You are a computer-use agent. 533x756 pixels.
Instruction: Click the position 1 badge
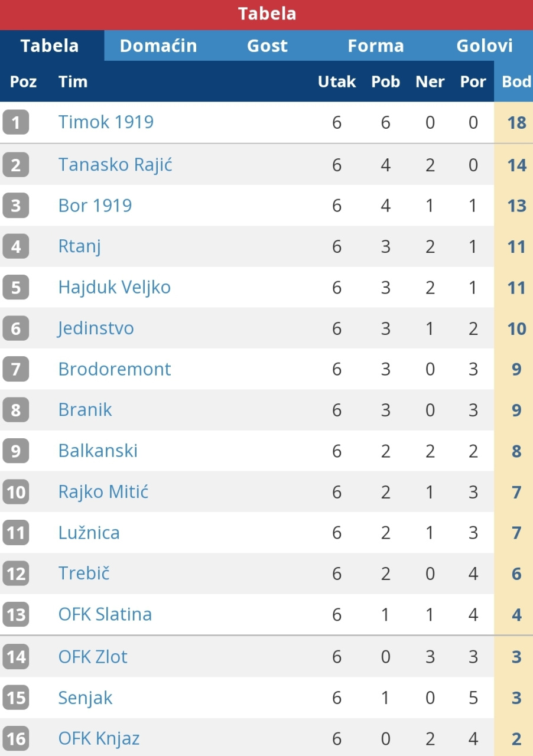[16, 123]
